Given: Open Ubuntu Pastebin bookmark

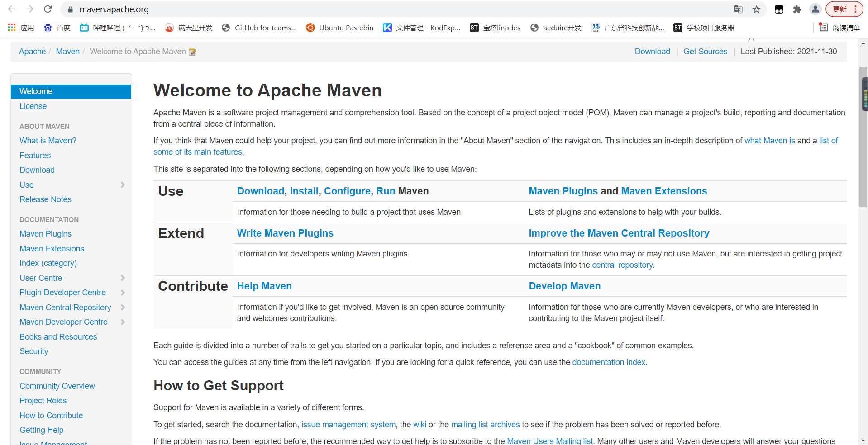Looking at the screenshot, I should [340, 28].
